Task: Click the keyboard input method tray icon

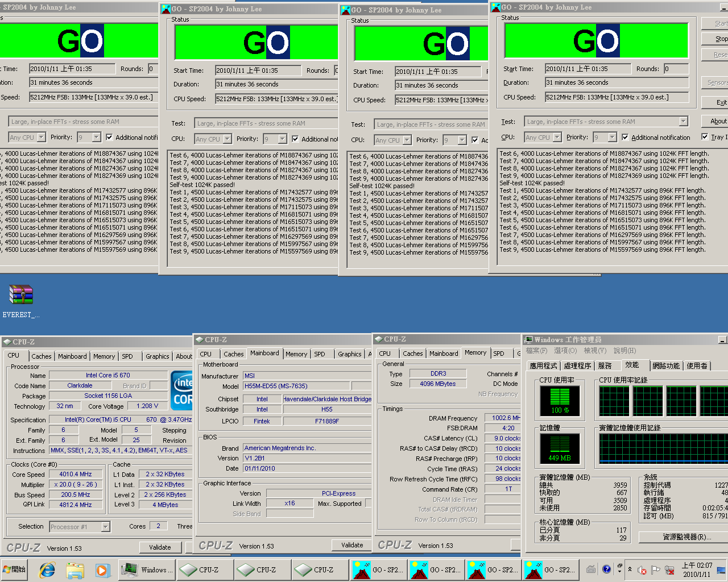Action: pos(591,569)
